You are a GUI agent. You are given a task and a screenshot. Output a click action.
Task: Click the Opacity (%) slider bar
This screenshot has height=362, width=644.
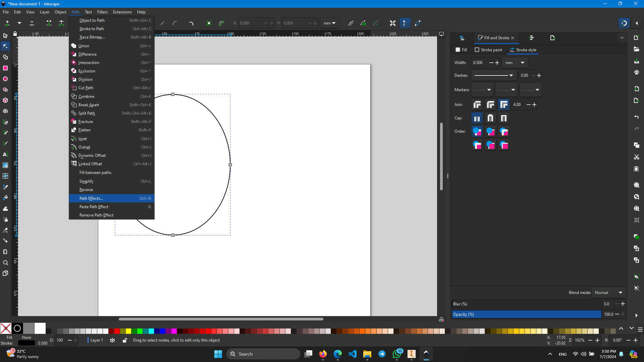click(x=527, y=314)
